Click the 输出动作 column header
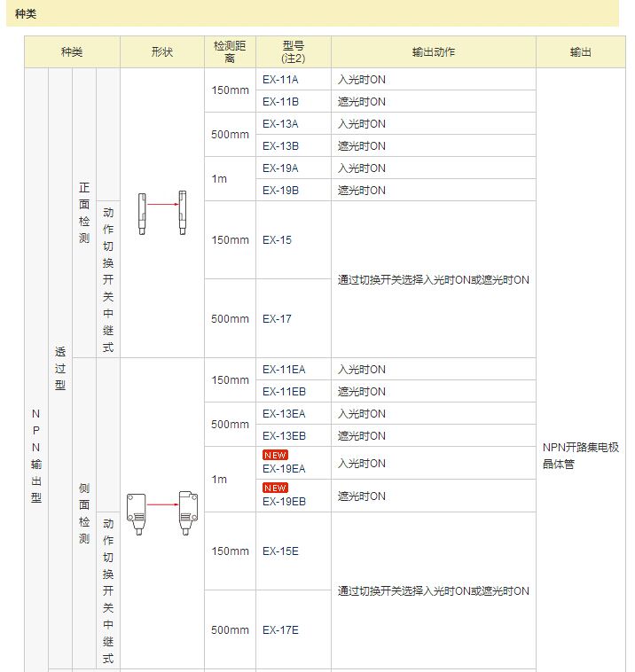This screenshot has height=672, width=635. [433, 52]
